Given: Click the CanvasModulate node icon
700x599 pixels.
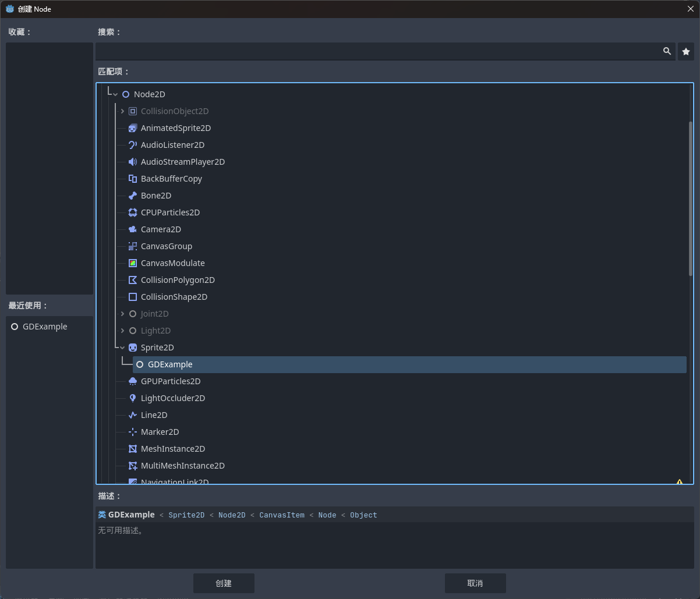Looking at the screenshot, I should pos(133,263).
